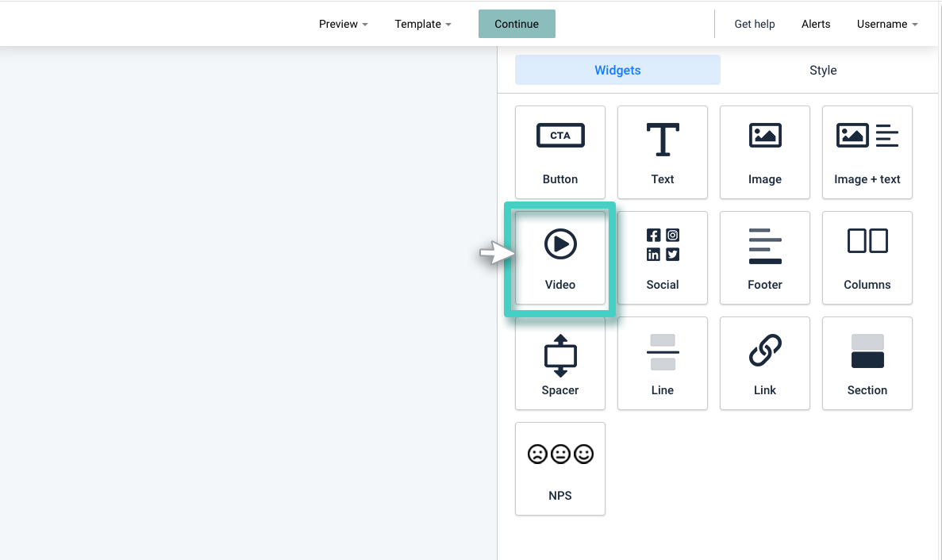Viewport: 942px width, 560px height.
Task: Insert the Social icons widget
Action: click(x=663, y=258)
